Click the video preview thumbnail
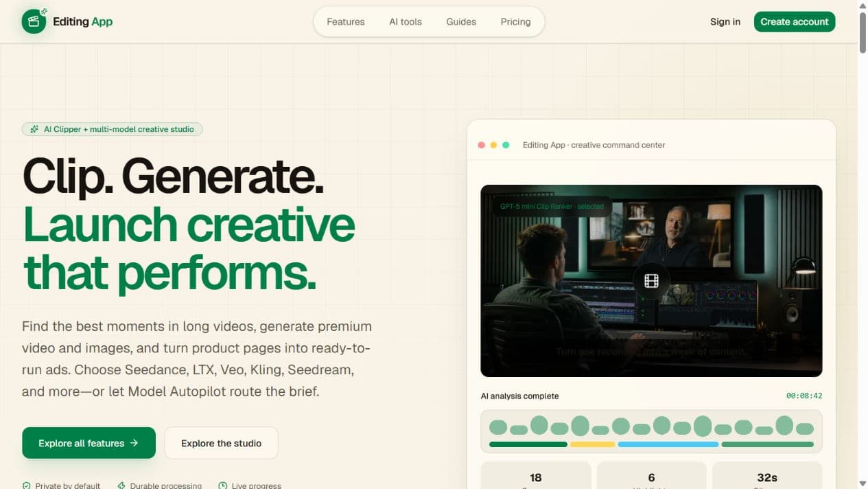 651,280
